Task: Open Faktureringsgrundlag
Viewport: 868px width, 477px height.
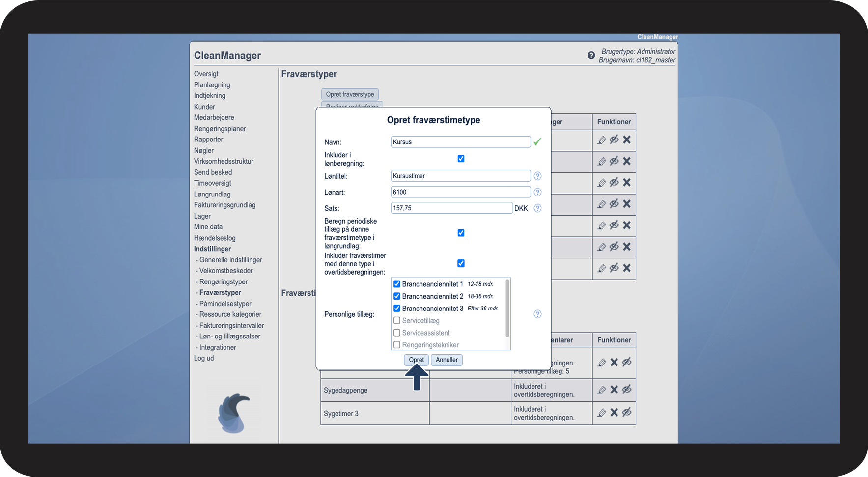Action: click(225, 205)
